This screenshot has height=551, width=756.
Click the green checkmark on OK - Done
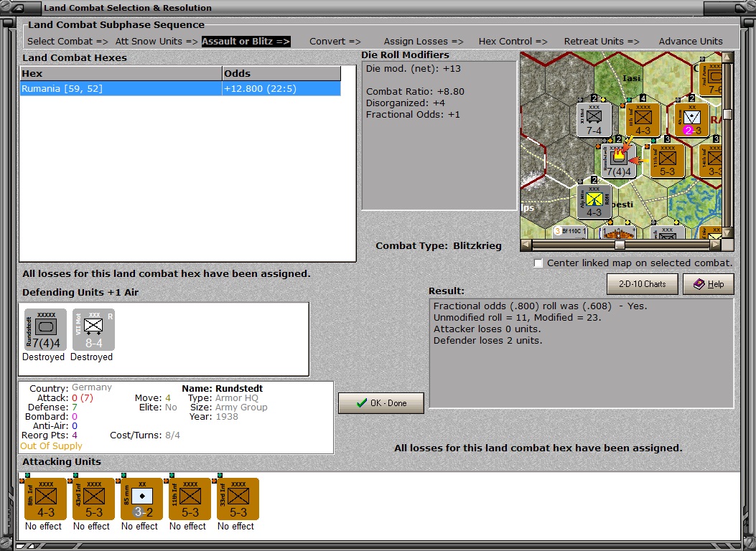click(362, 403)
